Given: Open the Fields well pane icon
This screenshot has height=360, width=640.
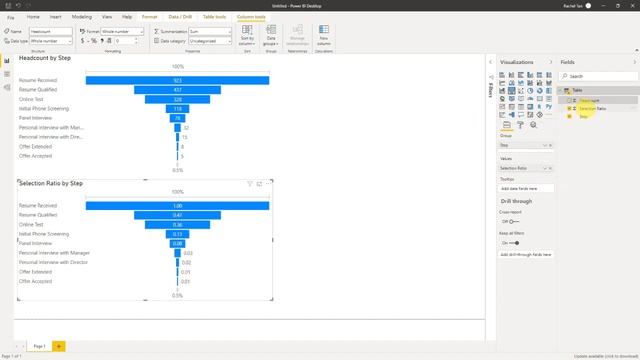Looking at the screenshot, I should tap(507, 125).
